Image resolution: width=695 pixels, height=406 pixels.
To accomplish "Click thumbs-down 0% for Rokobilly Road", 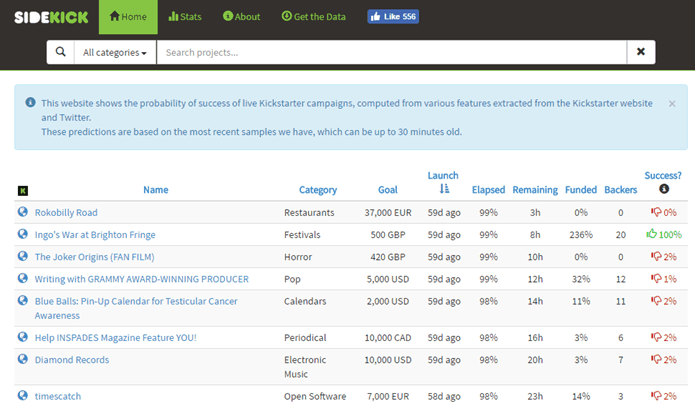I will coord(664,212).
